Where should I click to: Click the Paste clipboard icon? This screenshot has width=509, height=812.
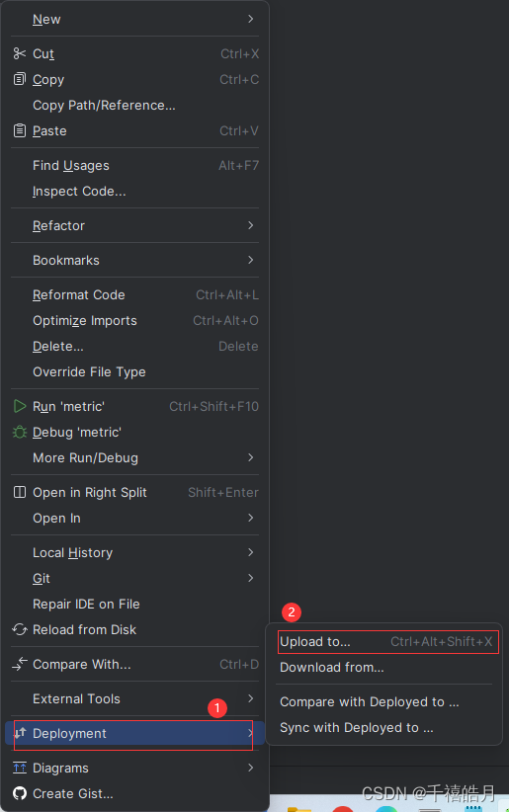click(x=19, y=130)
